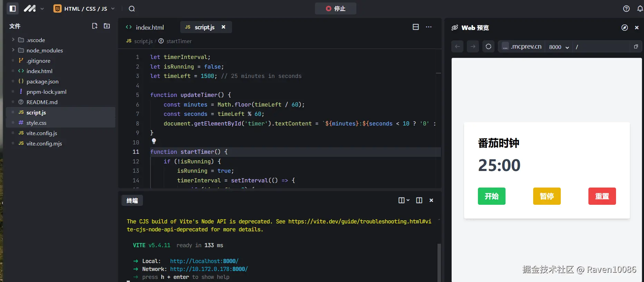The width and height of the screenshot is (644, 282).
Task: Split the editor layout
Action: coord(416,27)
